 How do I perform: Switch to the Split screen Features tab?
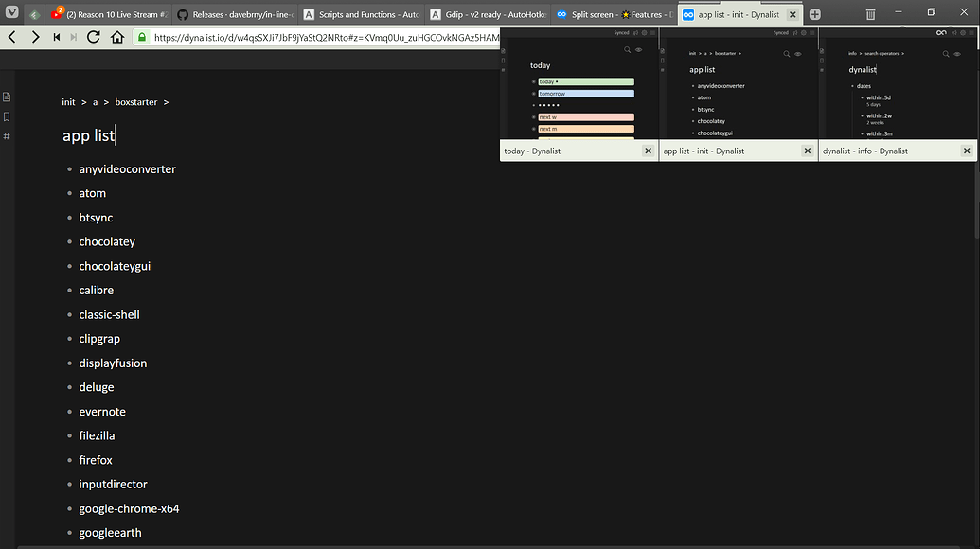pos(615,14)
